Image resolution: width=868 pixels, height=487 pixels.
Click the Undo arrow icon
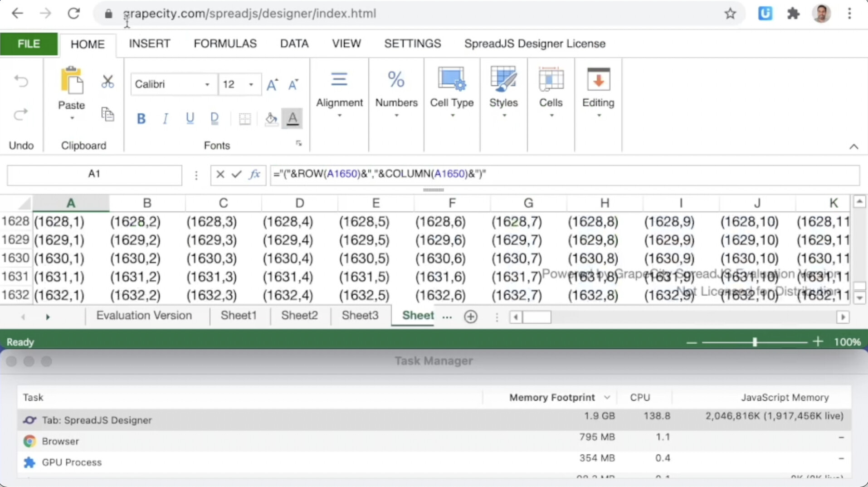[x=20, y=81]
